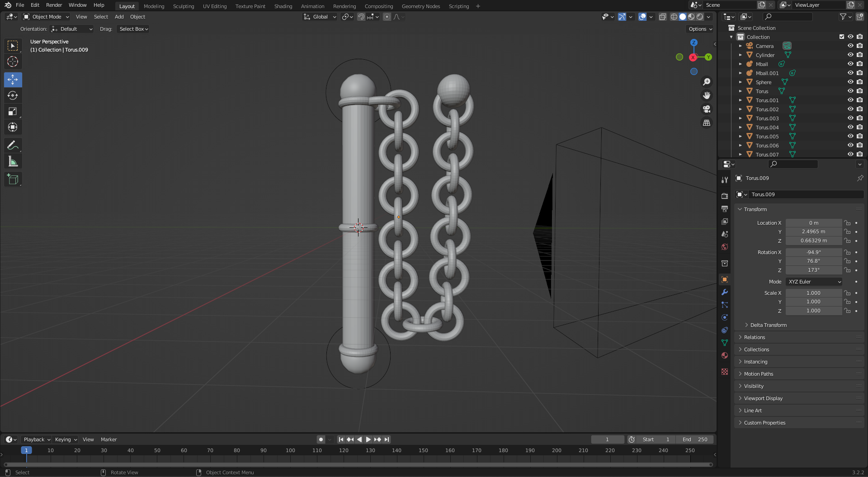
Task: Open the Add menu in viewport header
Action: (119, 17)
